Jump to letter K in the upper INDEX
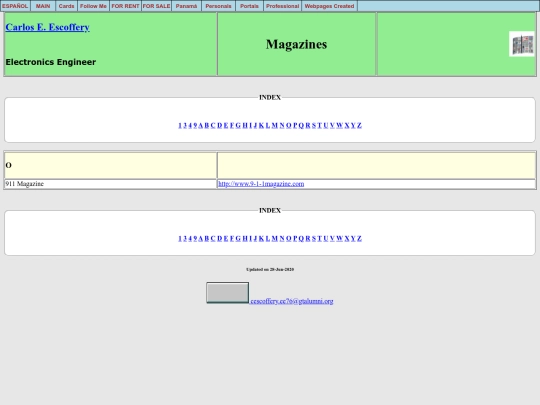Image resolution: width=540 pixels, height=405 pixels. click(x=261, y=125)
